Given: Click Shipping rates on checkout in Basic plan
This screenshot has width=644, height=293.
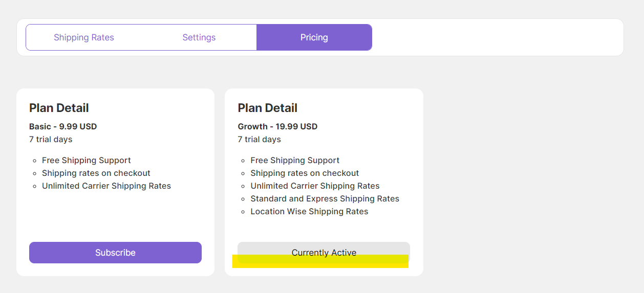Looking at the screenshot, I should (96, 173).
